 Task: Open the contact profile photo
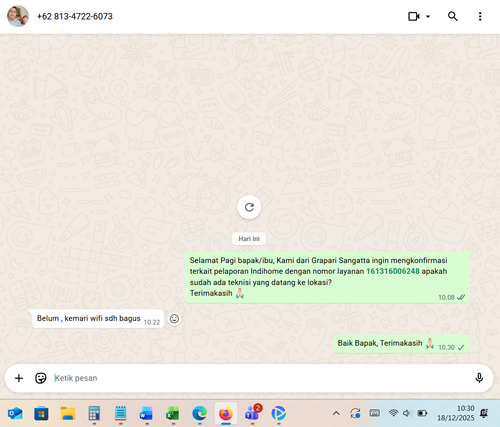coord(18,16)
